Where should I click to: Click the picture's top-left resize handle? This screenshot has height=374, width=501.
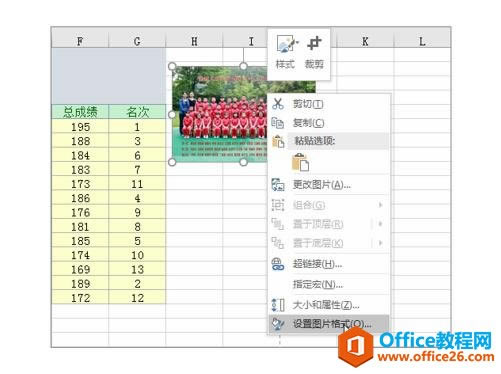pos(172,66)
